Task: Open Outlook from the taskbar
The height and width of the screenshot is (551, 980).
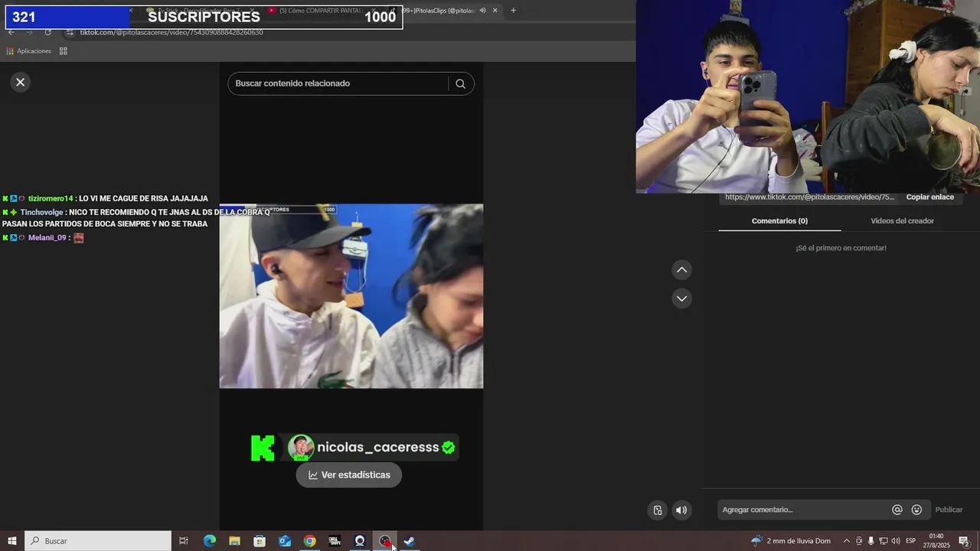Action: (x=285, y=541)
